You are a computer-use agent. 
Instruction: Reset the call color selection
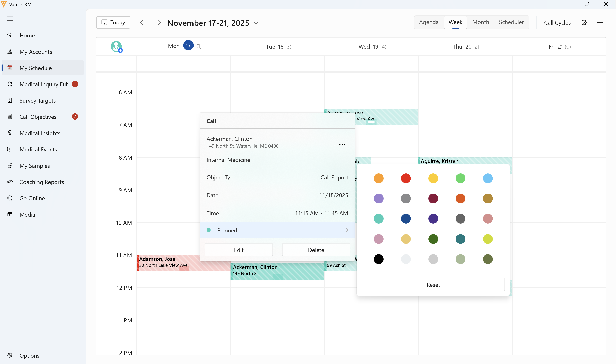tap(433, 285)
